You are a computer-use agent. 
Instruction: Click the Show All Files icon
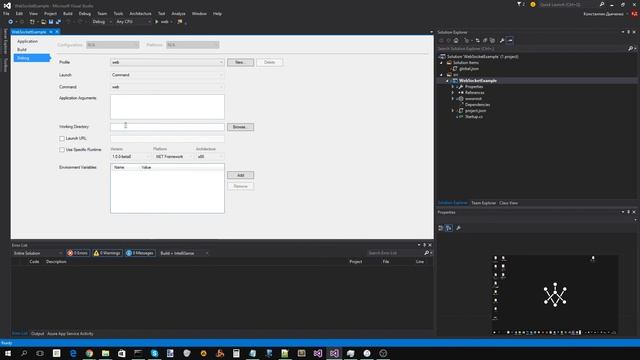[492, 40]
